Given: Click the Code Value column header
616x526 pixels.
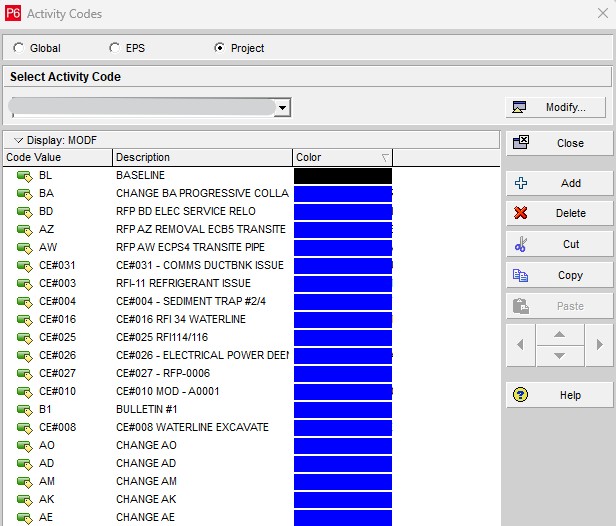Looking at the screenshot, I should pos(56,158).
